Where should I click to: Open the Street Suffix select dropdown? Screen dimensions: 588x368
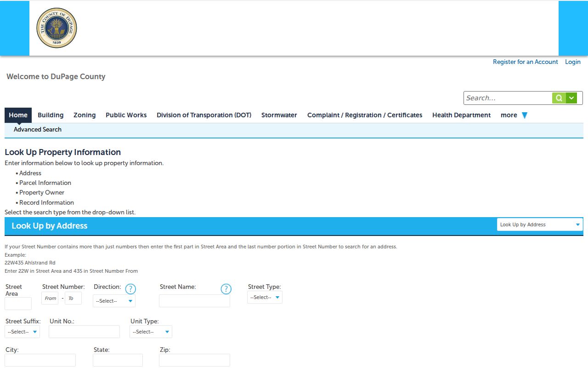point(22,332)
